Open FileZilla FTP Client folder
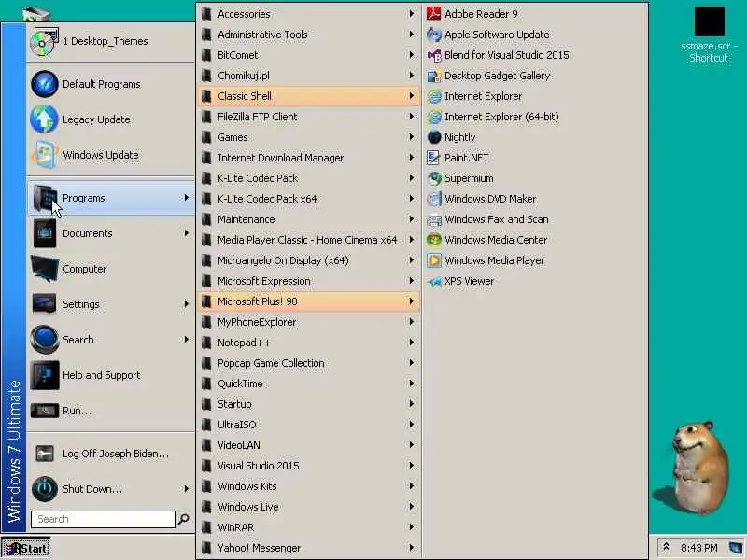 (x=308, y=117)
